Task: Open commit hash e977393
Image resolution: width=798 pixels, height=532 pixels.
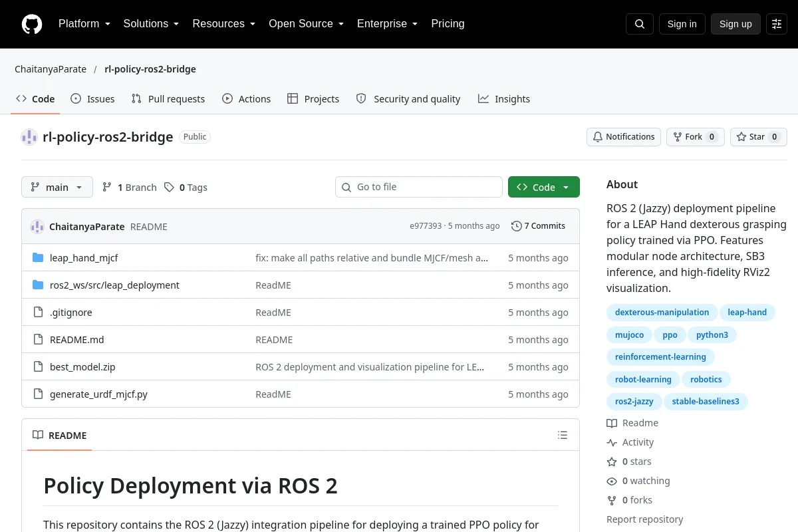Action: (426, 226)
